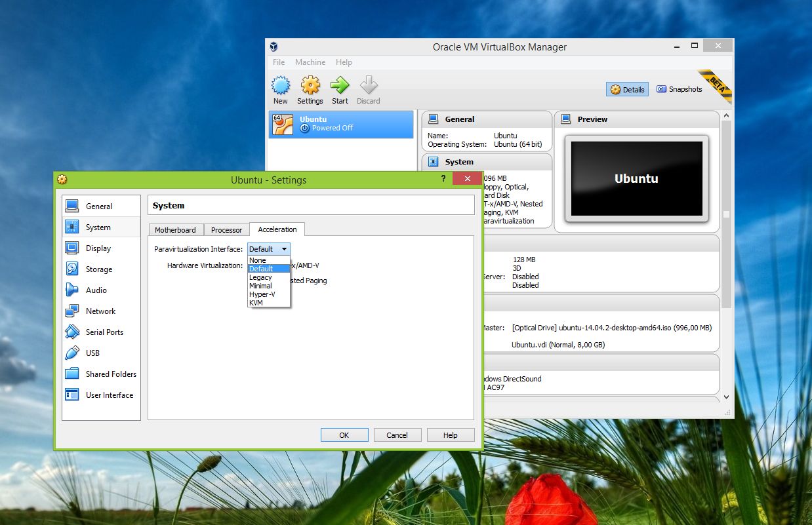Click the Help button in Settings dialog

coord(451,435)
